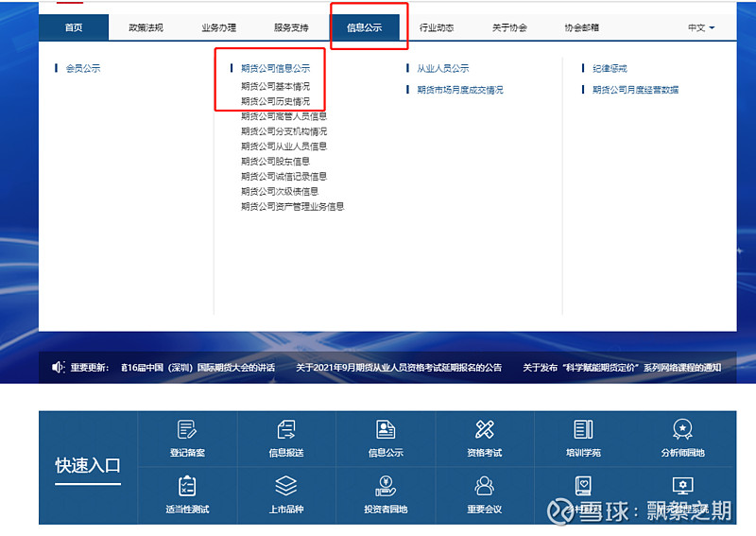Select 期货公司基本情况
The height and width of the screenshot is (536, 756).
pyautogui.click(x=275, y=86)
